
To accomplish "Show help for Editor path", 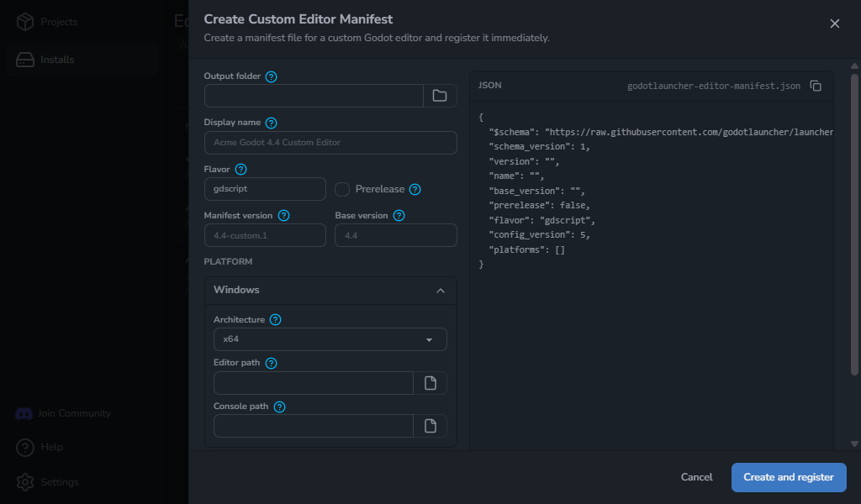I will (x=271, y=363).
